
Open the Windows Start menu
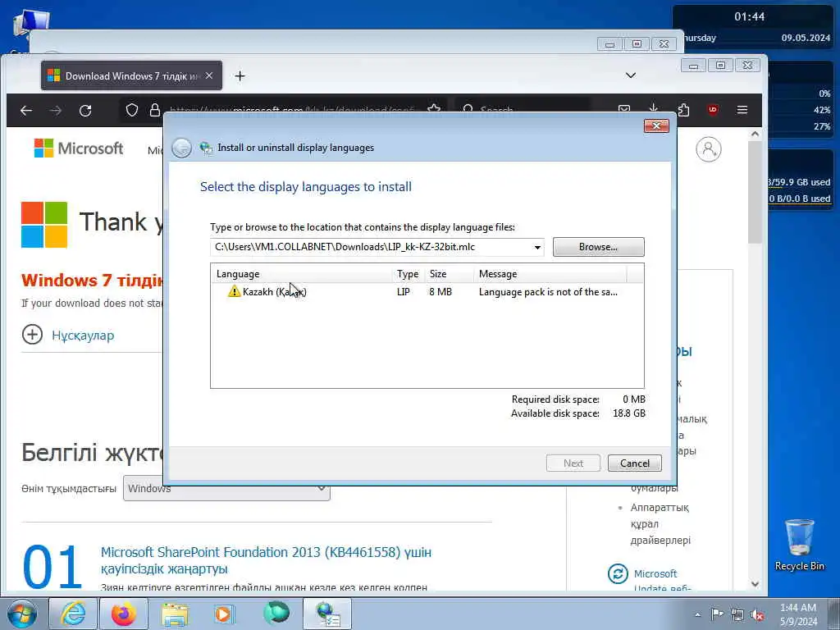[x=22, y=614]
